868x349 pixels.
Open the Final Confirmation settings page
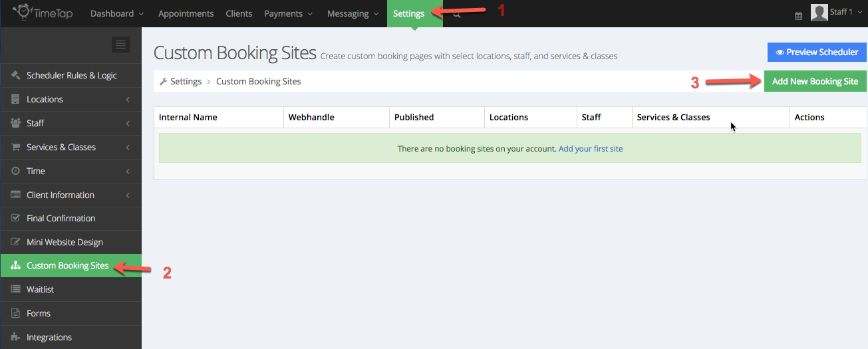pos(71,218)
